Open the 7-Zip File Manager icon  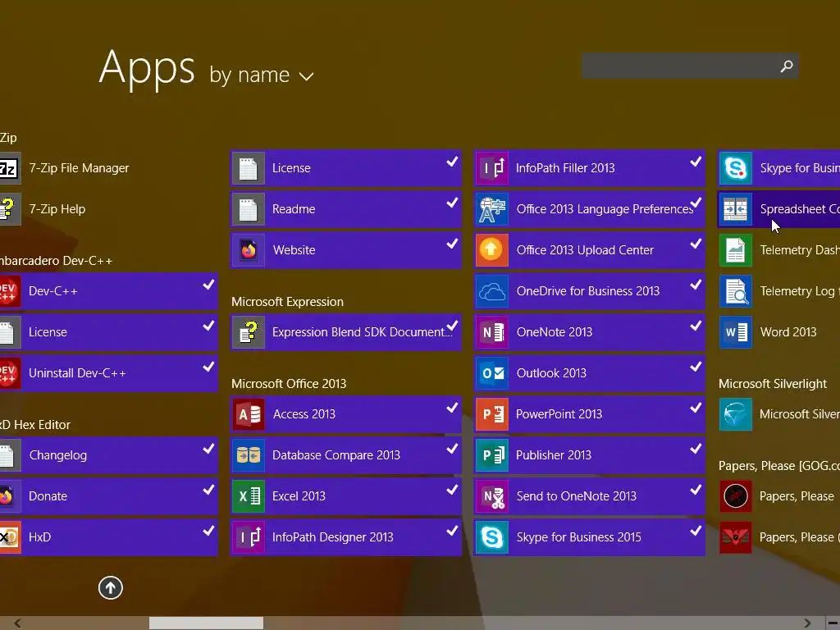click(10, 168)
